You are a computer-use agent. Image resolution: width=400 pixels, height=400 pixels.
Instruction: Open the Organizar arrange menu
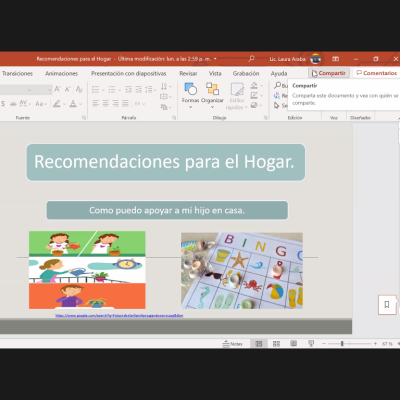[212, 95]
